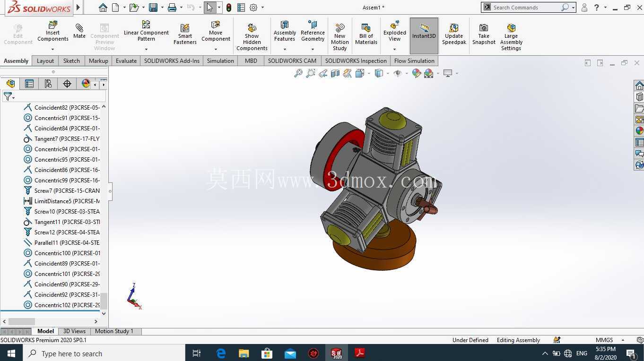Screen dimensions: 644x361
Task: Open the Home welcome dialog icon
Action: tap(103, 8)
